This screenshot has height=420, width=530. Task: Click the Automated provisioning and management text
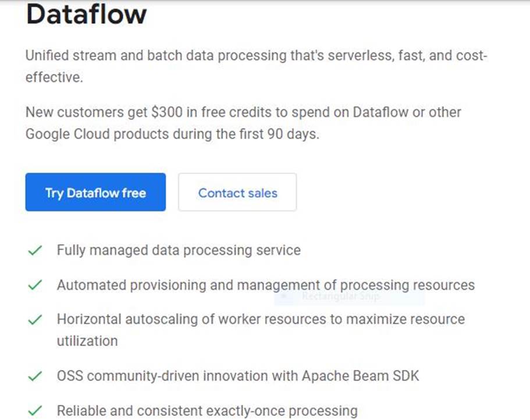coord(265,285)
